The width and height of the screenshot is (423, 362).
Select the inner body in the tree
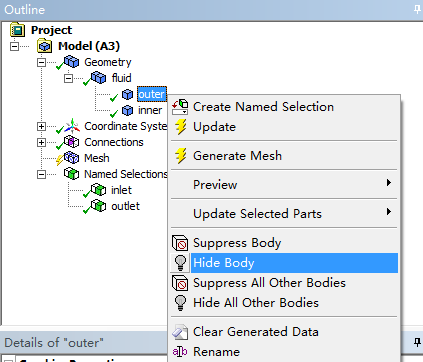click(150, 110)
